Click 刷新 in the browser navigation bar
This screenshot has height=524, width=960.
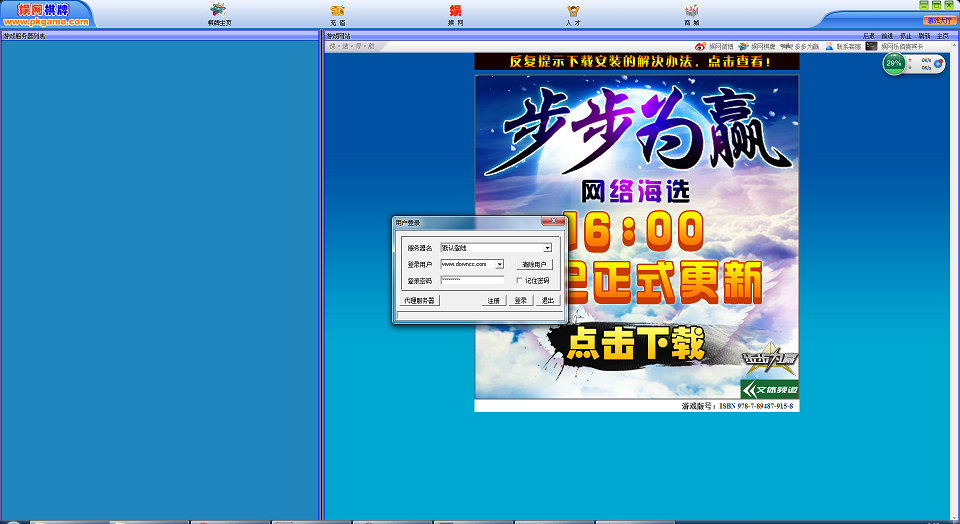coord(924,36)
